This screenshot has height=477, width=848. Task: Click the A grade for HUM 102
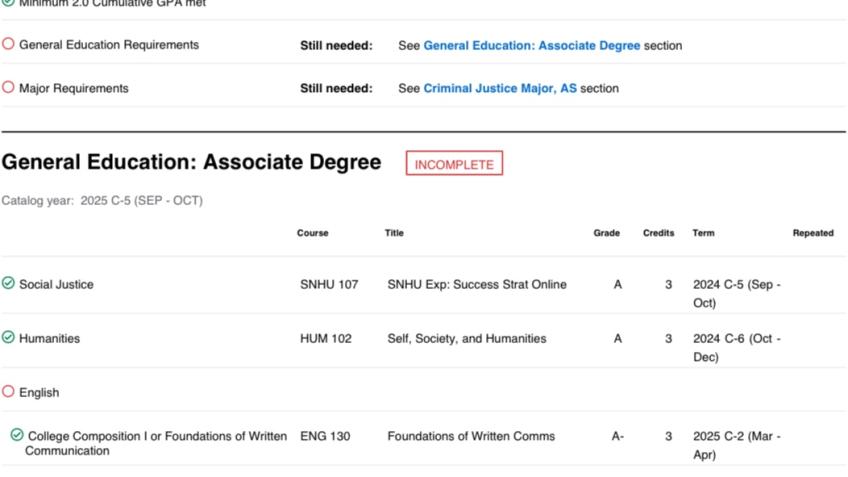pos(618,339)
